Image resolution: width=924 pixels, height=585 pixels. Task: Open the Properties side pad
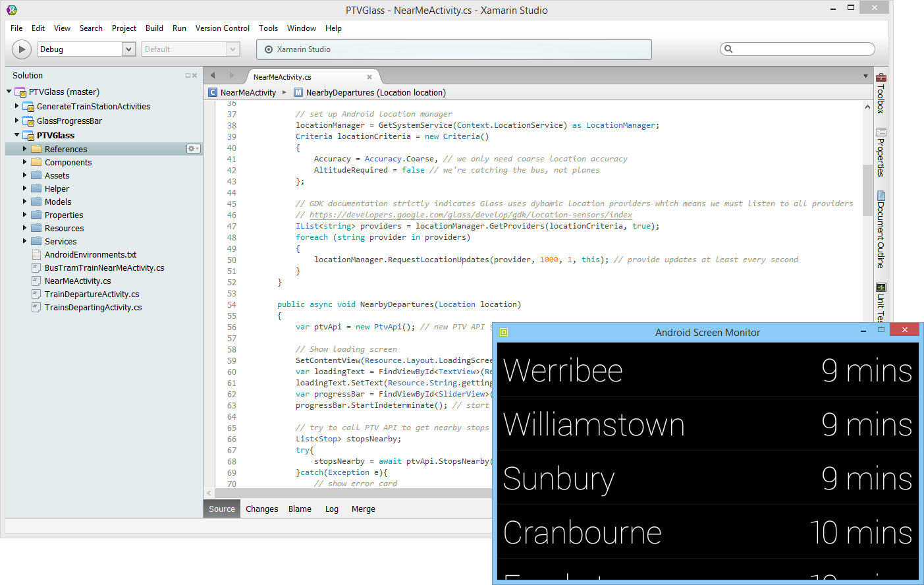(881, 152)
